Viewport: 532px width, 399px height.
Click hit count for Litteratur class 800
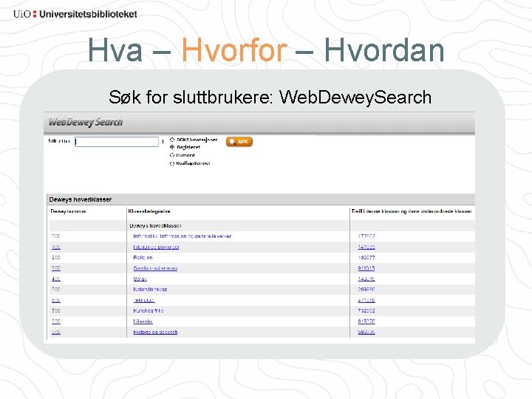[x=366, y=321]
